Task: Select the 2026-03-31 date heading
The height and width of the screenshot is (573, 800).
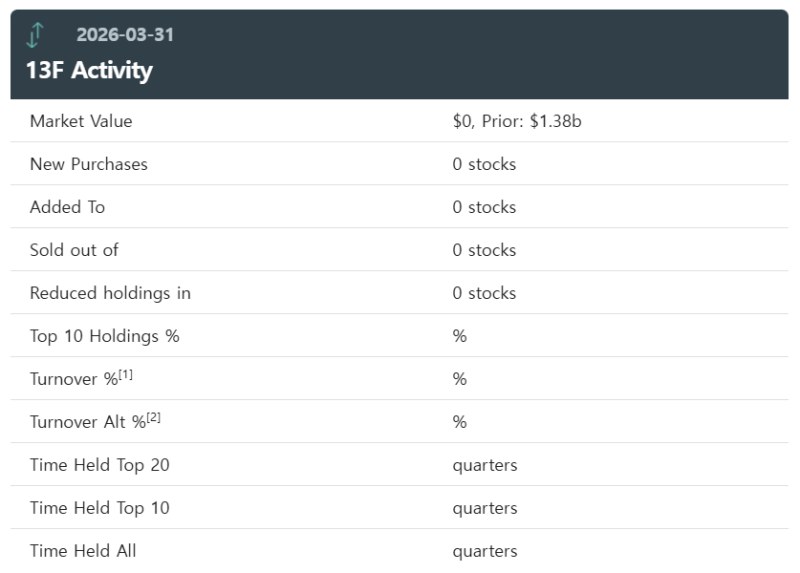Action: tap(125, 35)
